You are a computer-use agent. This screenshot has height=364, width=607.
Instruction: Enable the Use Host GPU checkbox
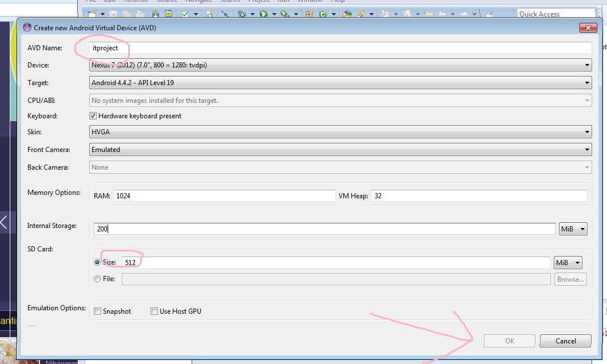pyautogui.click(x=154, y=311)
